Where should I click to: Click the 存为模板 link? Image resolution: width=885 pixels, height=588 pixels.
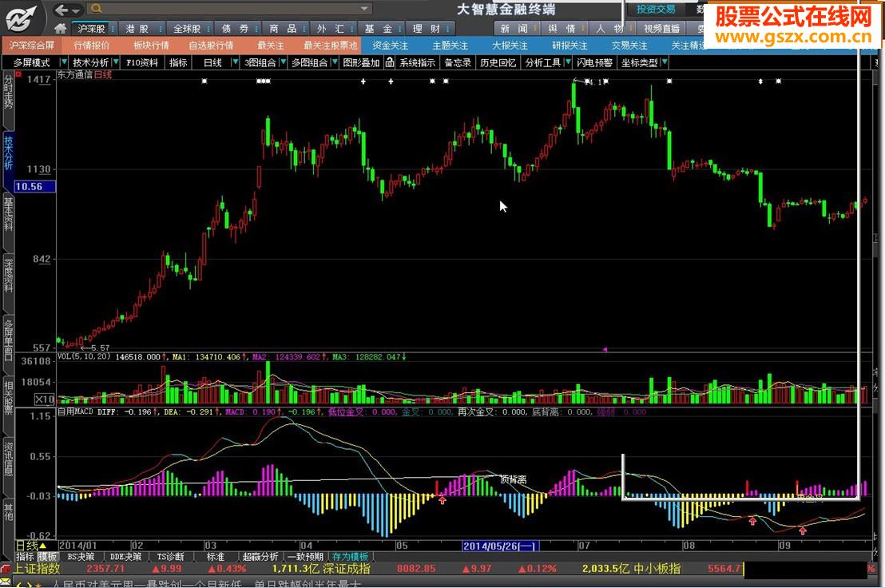tap(350, 557)
